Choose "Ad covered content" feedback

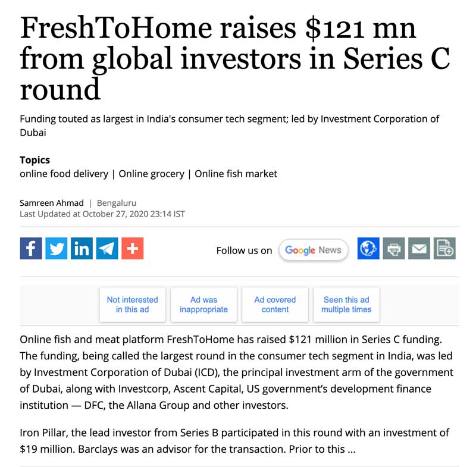pyautogui.click(x=275, y=305)
